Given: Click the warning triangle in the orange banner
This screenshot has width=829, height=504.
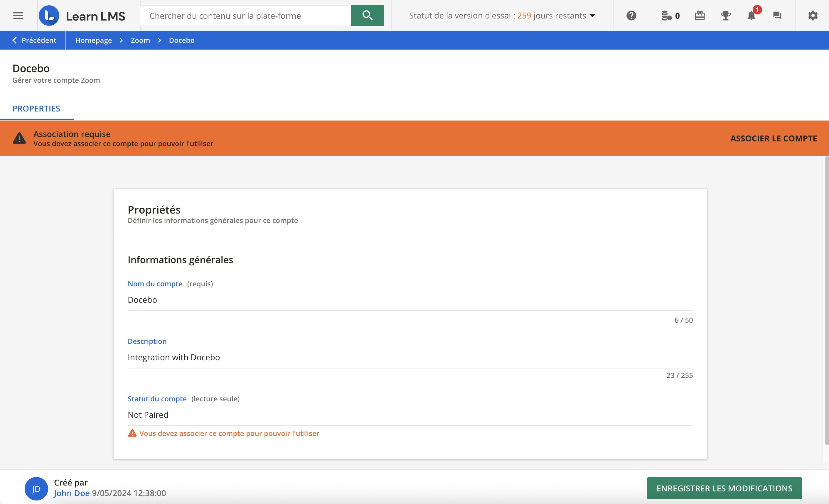Looking at the screenshot, I should [19, 138].
